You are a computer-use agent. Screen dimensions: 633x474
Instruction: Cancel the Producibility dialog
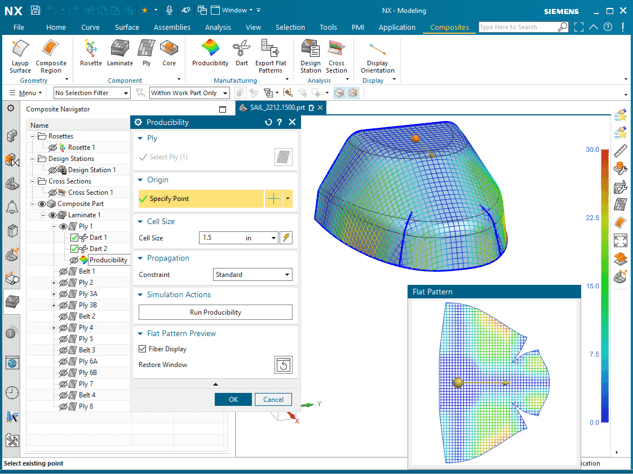pos(273,399)
